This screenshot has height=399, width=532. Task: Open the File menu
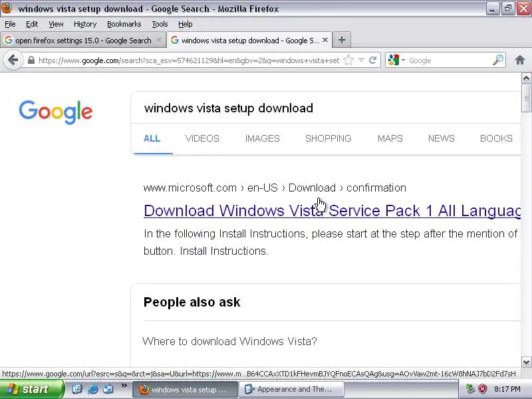[x=10, y=24]
